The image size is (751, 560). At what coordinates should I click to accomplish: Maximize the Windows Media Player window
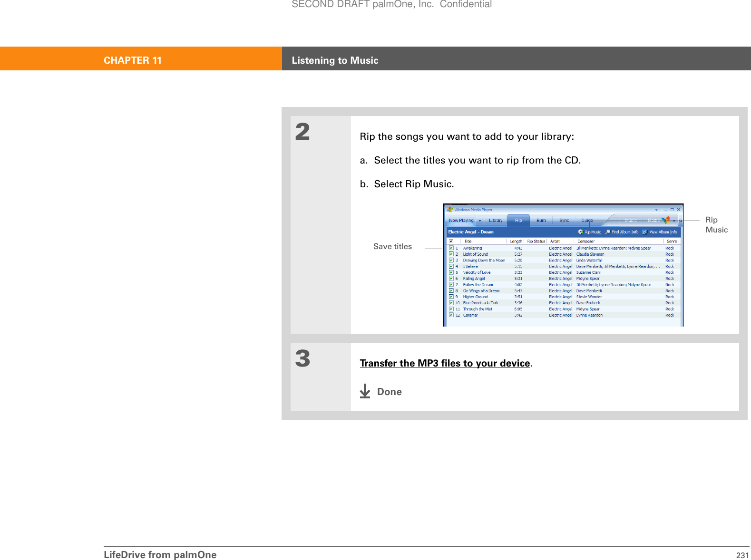672,209
